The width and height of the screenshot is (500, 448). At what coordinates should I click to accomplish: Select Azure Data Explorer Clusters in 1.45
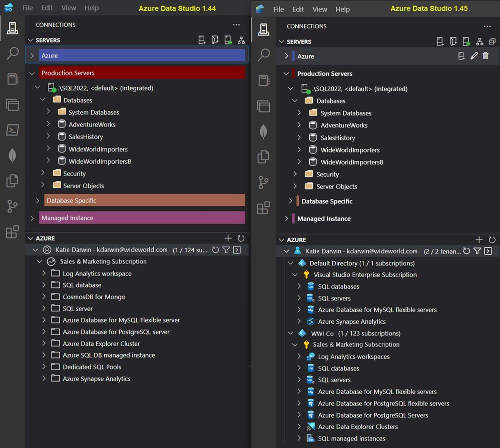[x=358, y=426]
